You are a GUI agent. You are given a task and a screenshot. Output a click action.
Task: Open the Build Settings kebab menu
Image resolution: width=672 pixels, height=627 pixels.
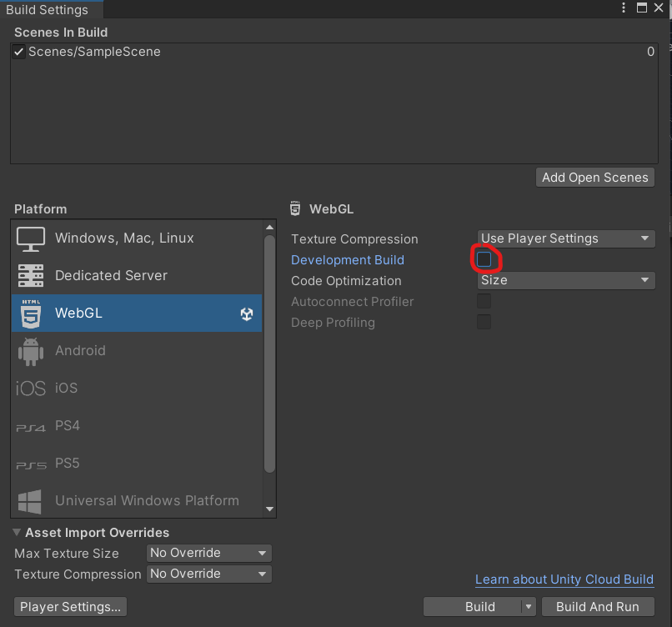[x=624, y=8]
